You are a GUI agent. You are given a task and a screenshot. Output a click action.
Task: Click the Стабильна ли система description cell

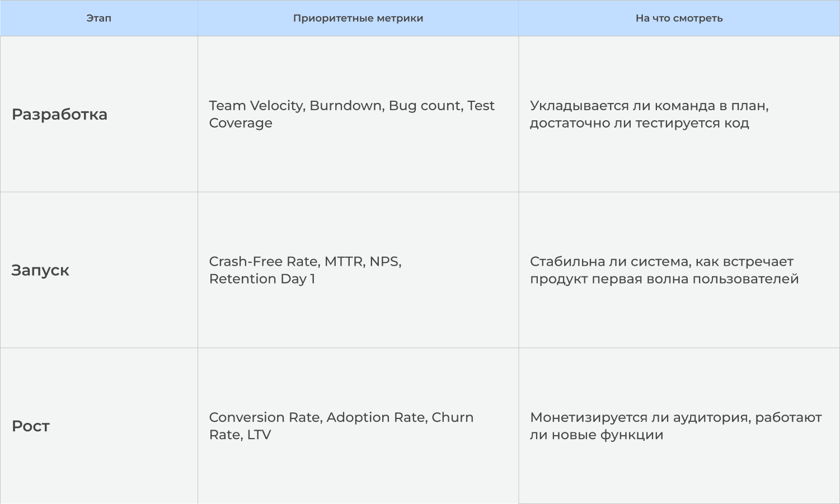click(x=679, y=270)
